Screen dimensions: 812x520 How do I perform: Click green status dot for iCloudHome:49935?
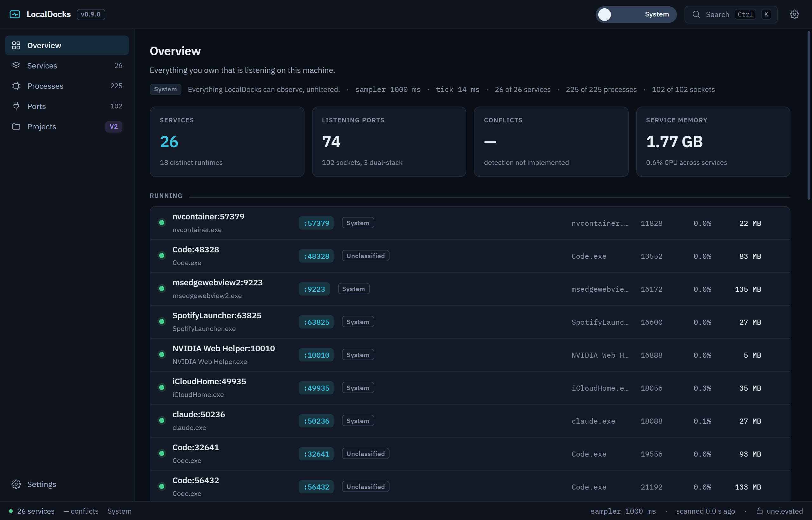[x=162, y=387]
